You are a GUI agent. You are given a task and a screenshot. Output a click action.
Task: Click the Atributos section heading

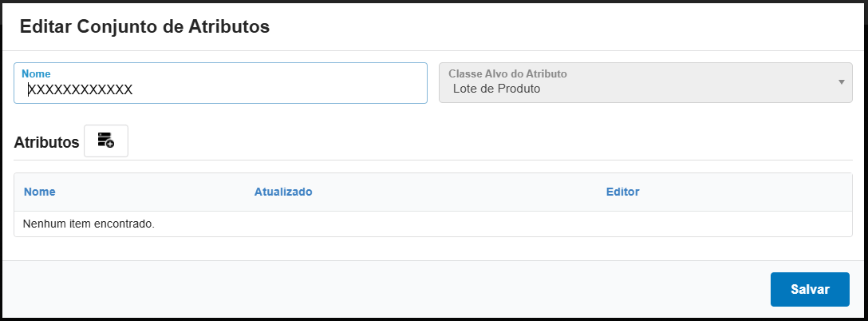coord(46,143)
